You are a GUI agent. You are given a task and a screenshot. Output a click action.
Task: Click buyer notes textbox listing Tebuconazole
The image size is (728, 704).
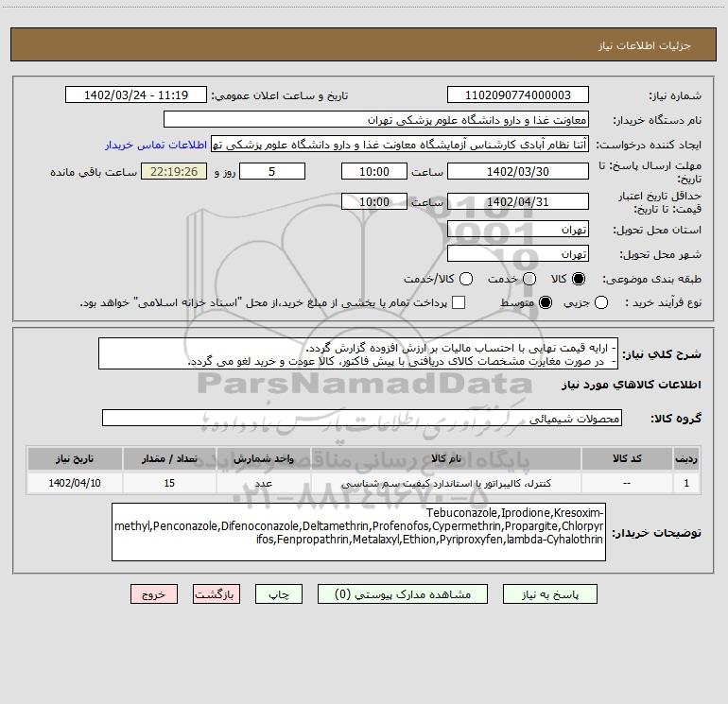tap(359, 532)
